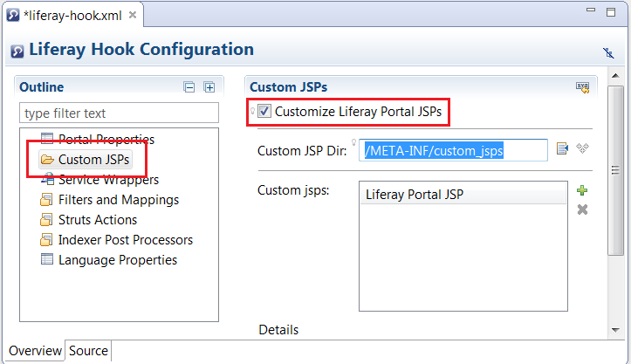Click the type filter text field
631x364 pixels.
pos(119,113)
